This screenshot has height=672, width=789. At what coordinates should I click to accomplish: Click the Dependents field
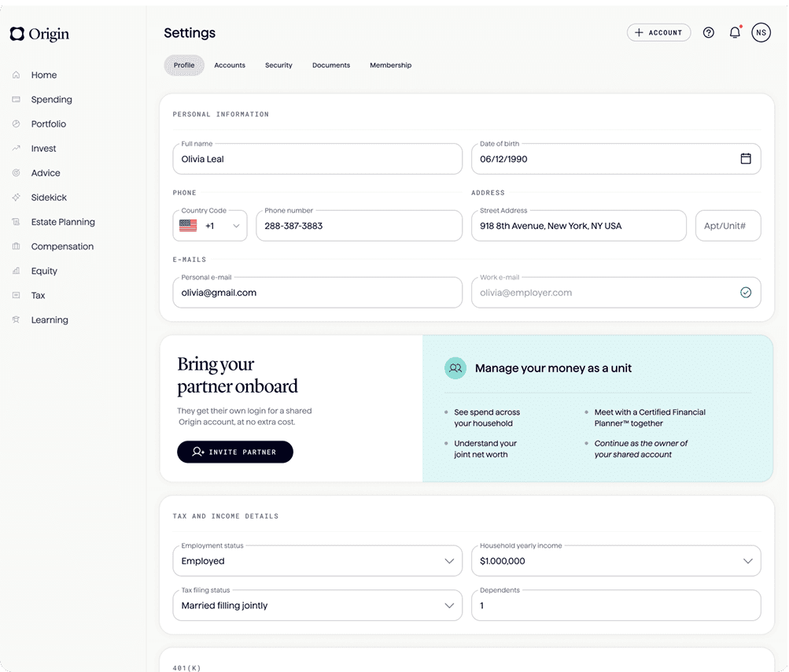[616, 605]
